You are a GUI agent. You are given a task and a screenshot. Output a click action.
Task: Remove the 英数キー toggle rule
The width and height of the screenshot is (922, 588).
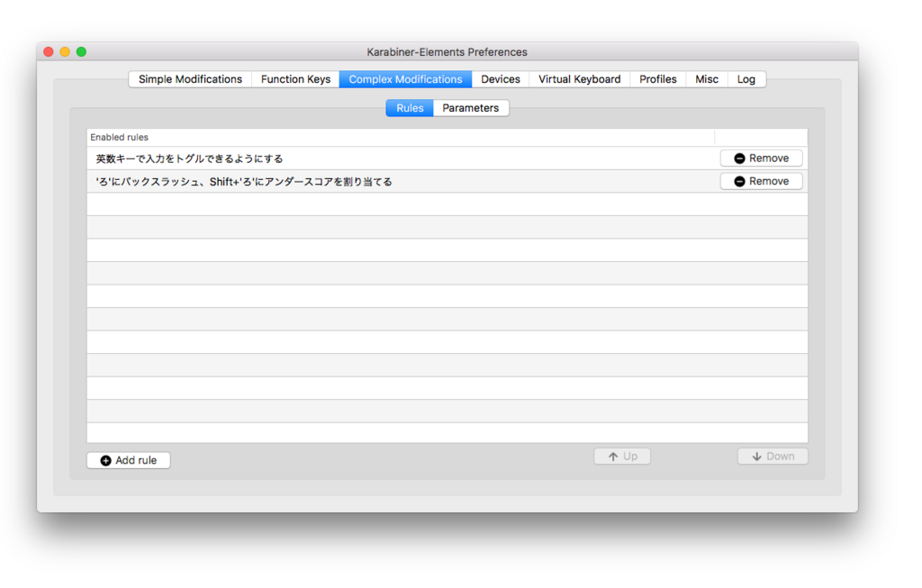tap(762, 158)
